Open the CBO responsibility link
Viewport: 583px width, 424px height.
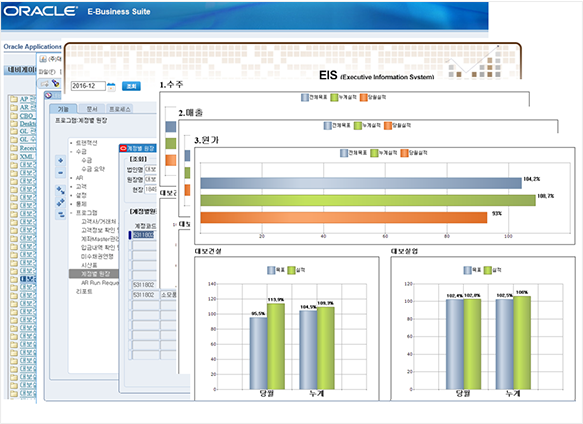(x=28, y=115)
